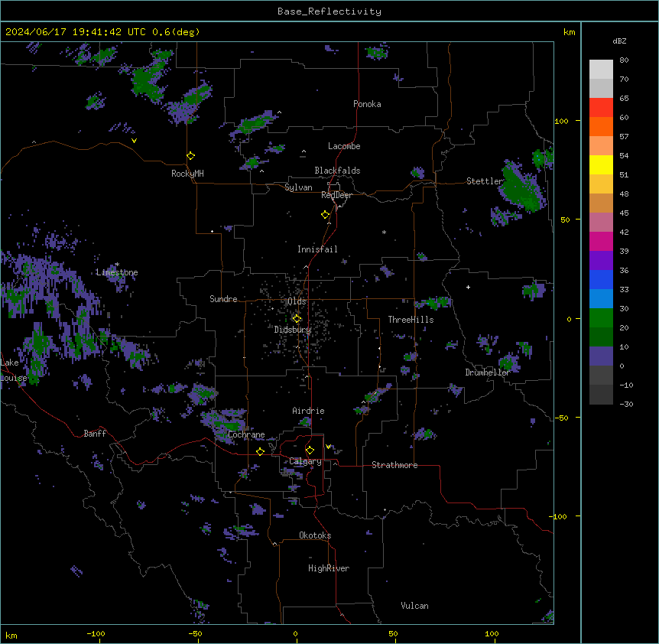Click the dBZ legend heading
The width and height of the screenshot is (659, 644).
(619, 41)
